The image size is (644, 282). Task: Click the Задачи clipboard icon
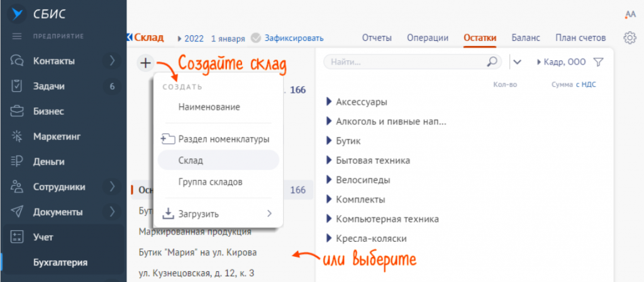[17, 87]
